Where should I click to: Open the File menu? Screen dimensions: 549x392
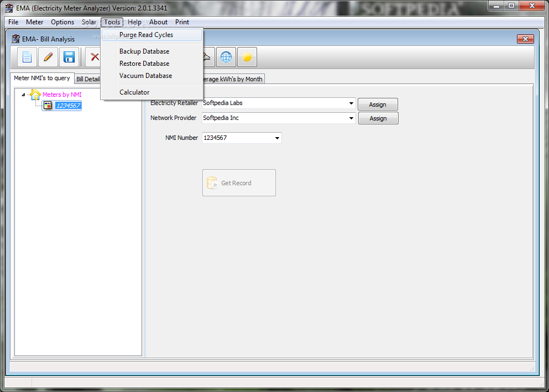click(x=13, y=22)
